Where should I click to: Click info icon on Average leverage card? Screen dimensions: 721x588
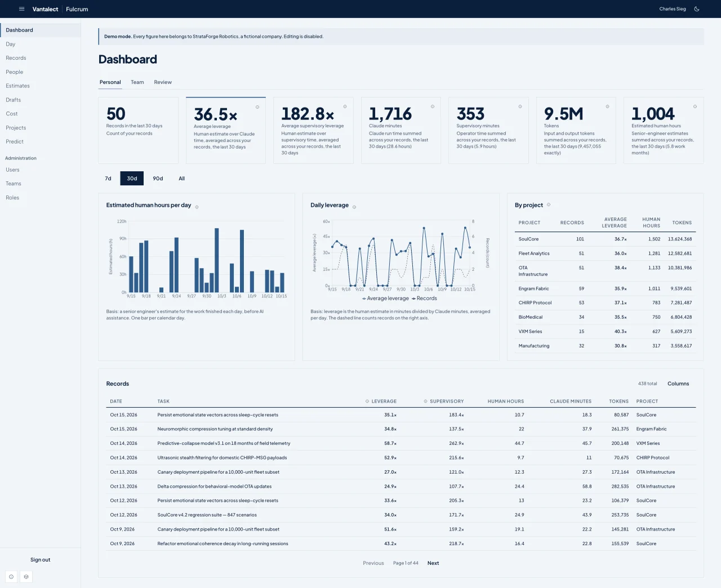257,107
